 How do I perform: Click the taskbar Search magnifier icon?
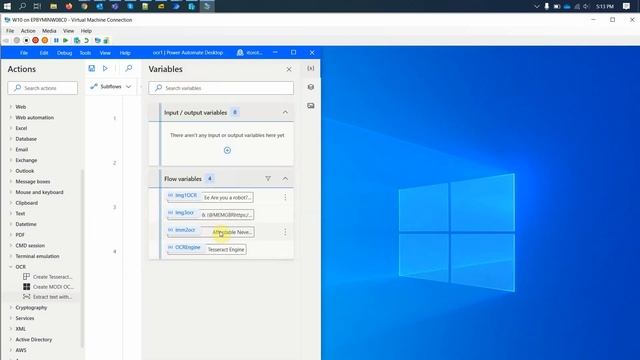[22, 6]
